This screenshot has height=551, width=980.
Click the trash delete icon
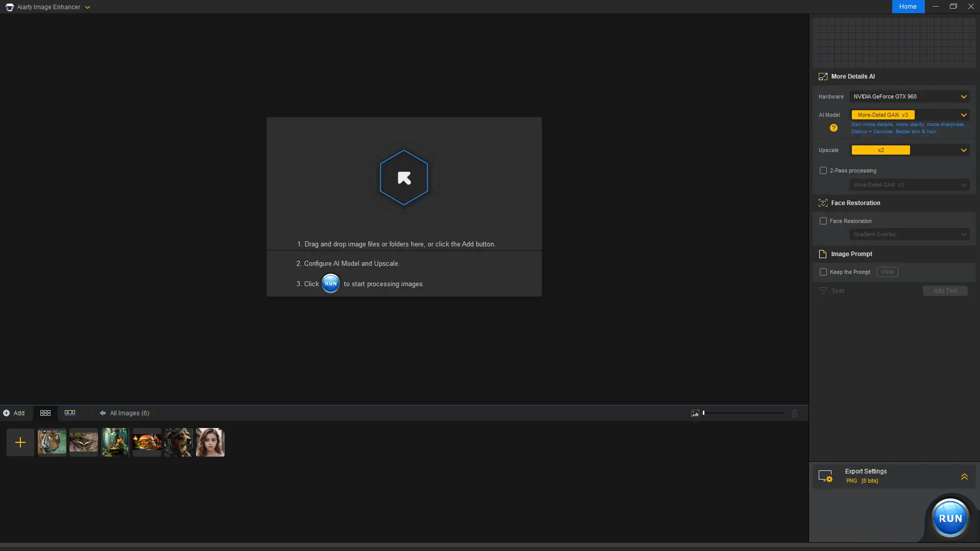tap(795, 413)
